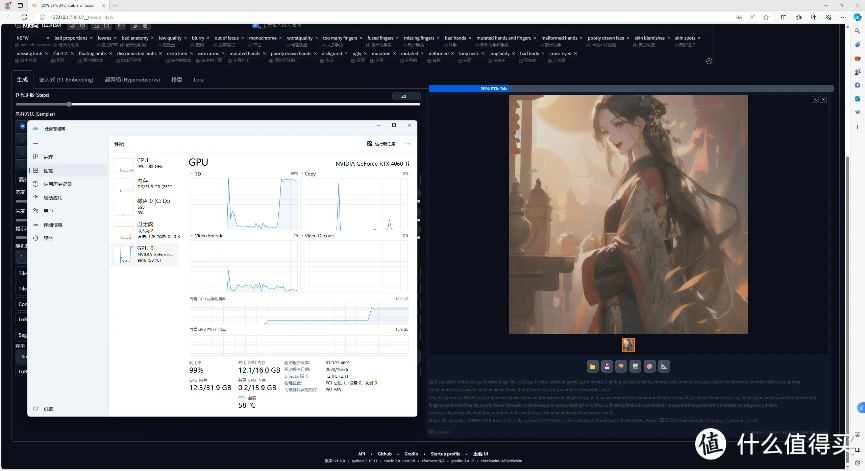The width and height of the screenshot is (865, 471).
Task: Click run new task in Task Manager
Action: click(381, 143)
